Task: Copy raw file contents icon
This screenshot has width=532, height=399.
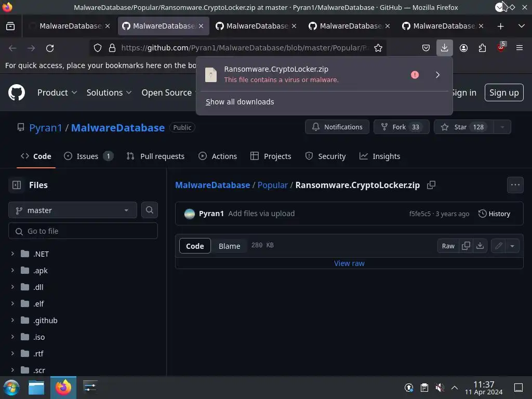Action: (466, 246)
